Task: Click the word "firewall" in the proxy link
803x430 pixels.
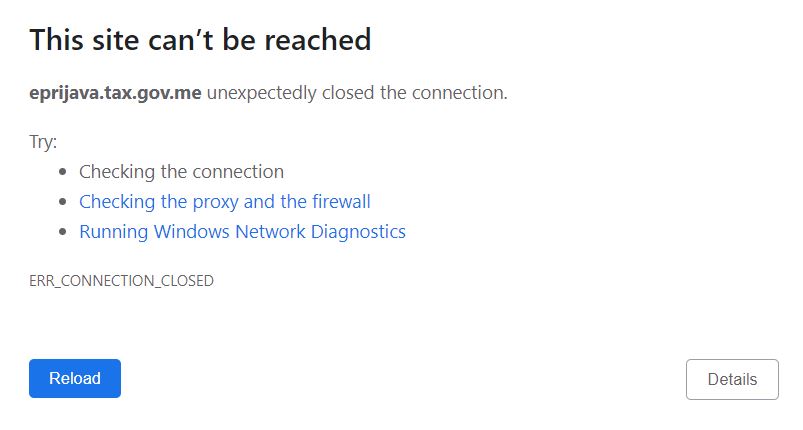Action: coord(340,202)
